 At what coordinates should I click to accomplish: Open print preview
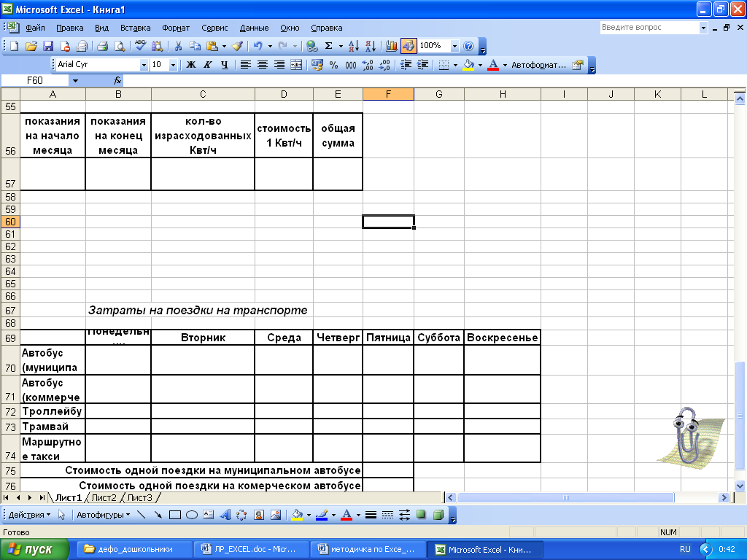[x=120, y=46]
